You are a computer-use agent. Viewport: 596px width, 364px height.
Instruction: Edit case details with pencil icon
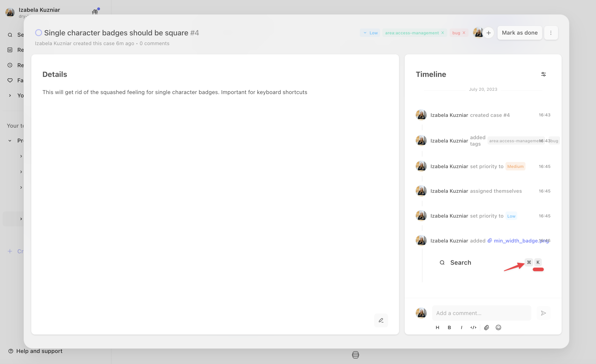[381, 320]
